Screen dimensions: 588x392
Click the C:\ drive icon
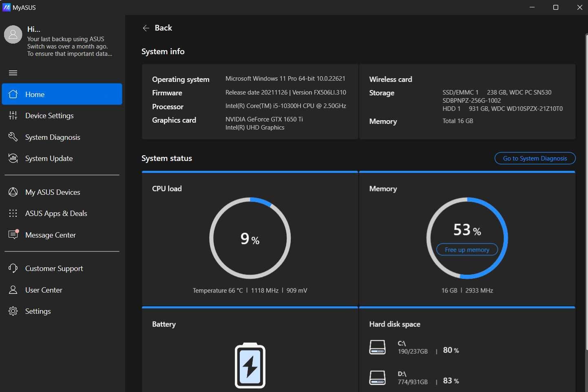(x=377, y=347)
